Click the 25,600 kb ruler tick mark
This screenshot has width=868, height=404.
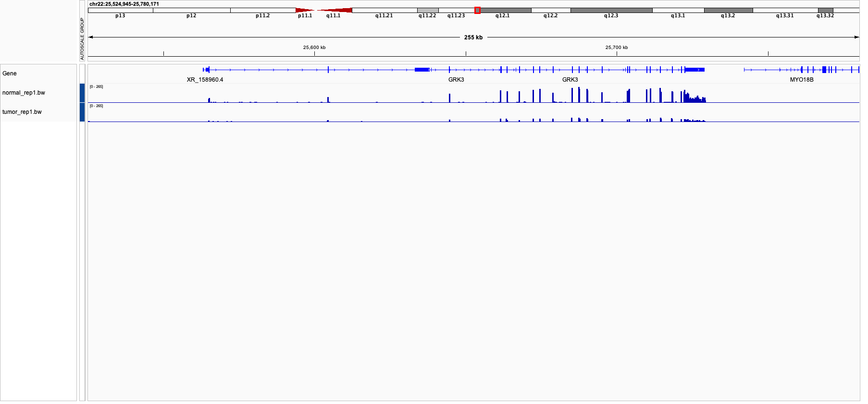[x=314, y=53]
